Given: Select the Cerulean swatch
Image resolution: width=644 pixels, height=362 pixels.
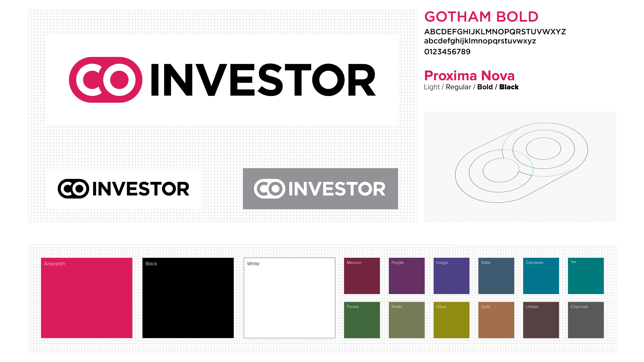Looking at the screenshot, I should tap(541, 276).
